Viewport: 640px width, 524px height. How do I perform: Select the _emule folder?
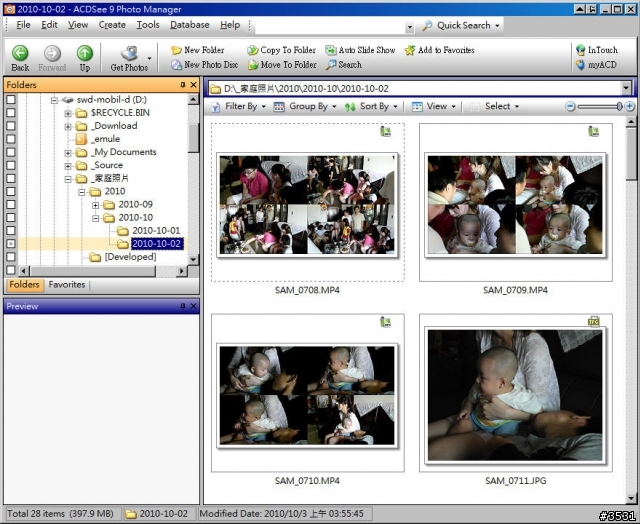[x=107, y=139]
